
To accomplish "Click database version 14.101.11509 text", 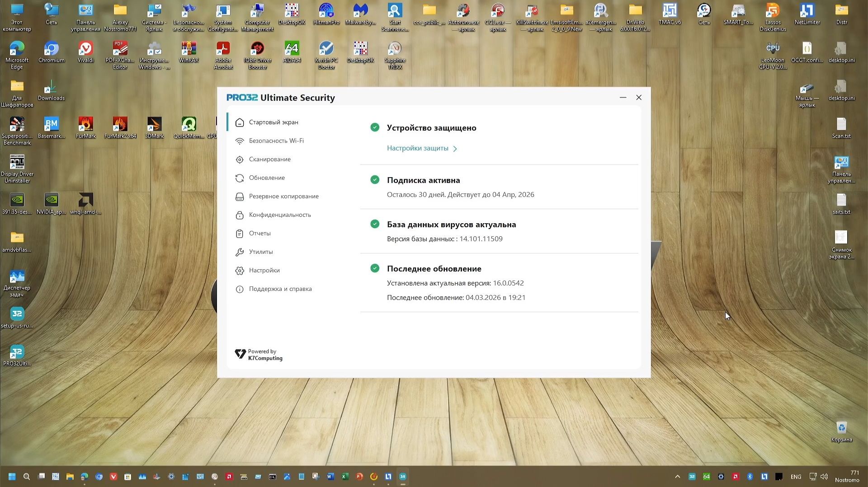I will click(x=481, y=239).
